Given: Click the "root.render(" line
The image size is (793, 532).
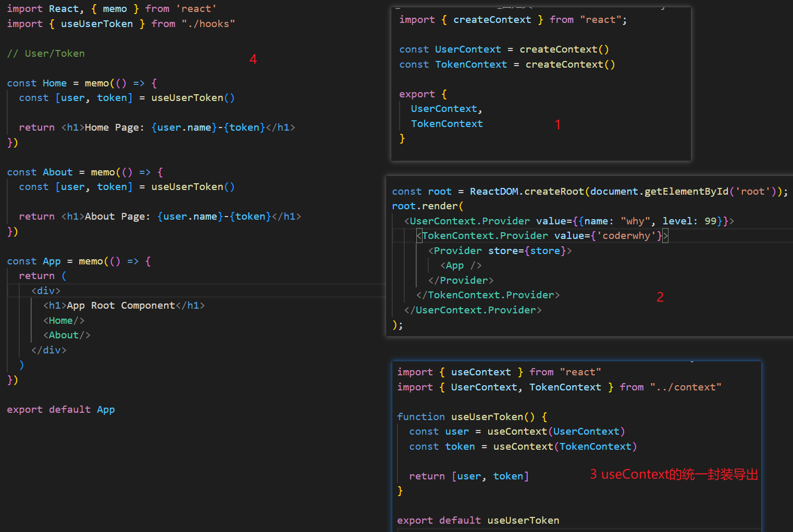Looking at the screenshot, I should point(428,206).
